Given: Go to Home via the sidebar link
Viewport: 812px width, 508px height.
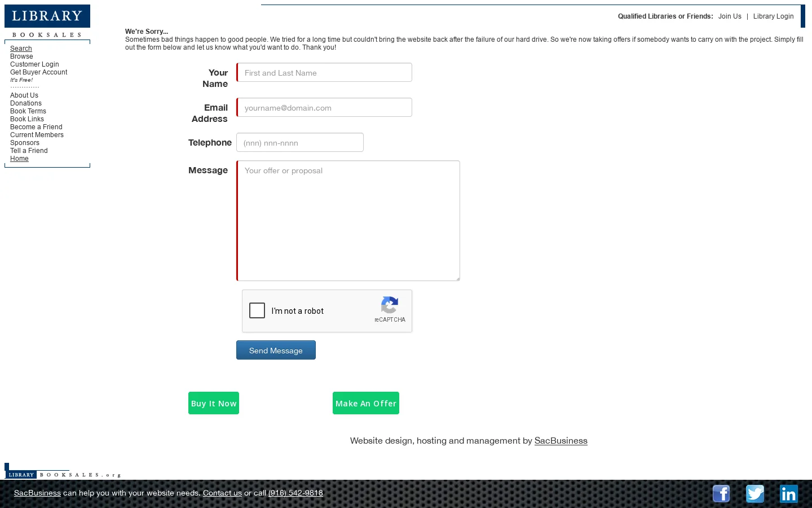Looking at the screenshot, I should click(19, 159).
